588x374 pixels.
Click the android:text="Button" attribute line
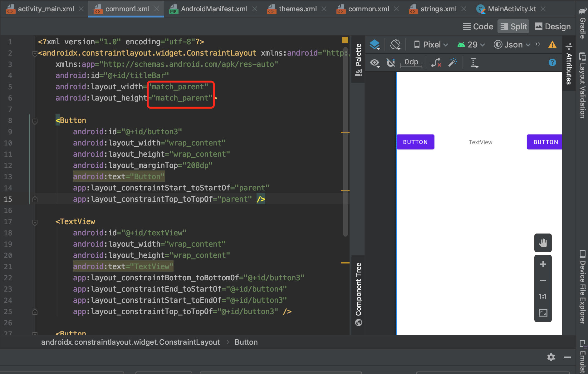(x=119, y=177)
